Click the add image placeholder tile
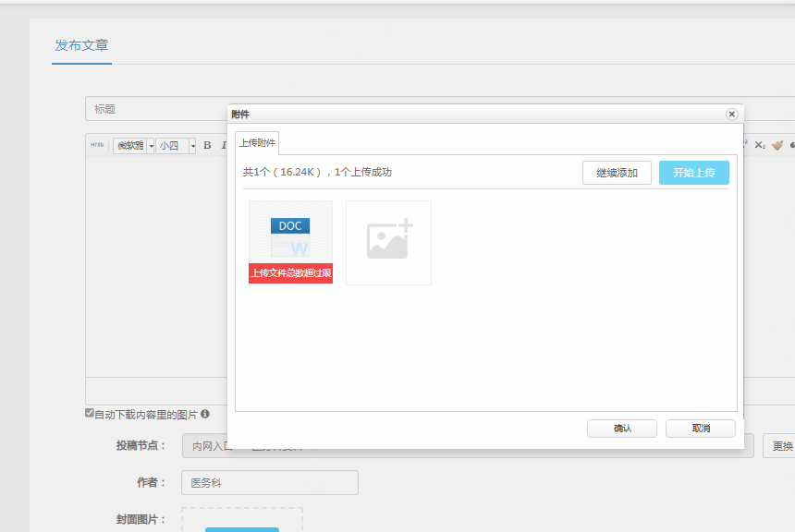Image resolution: width=795 pixels, height=532 pixels. 388,243
